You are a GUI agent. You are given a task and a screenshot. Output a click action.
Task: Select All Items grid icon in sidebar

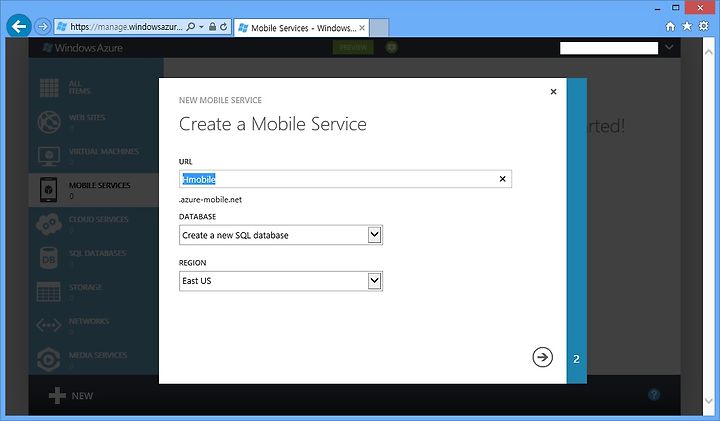[49, 88]
